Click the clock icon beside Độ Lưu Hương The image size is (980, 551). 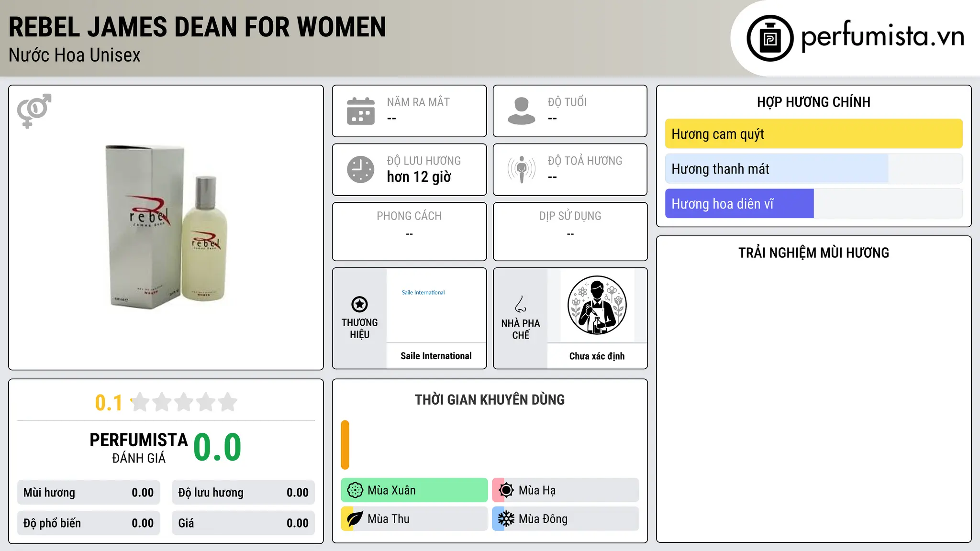point(361,169)
